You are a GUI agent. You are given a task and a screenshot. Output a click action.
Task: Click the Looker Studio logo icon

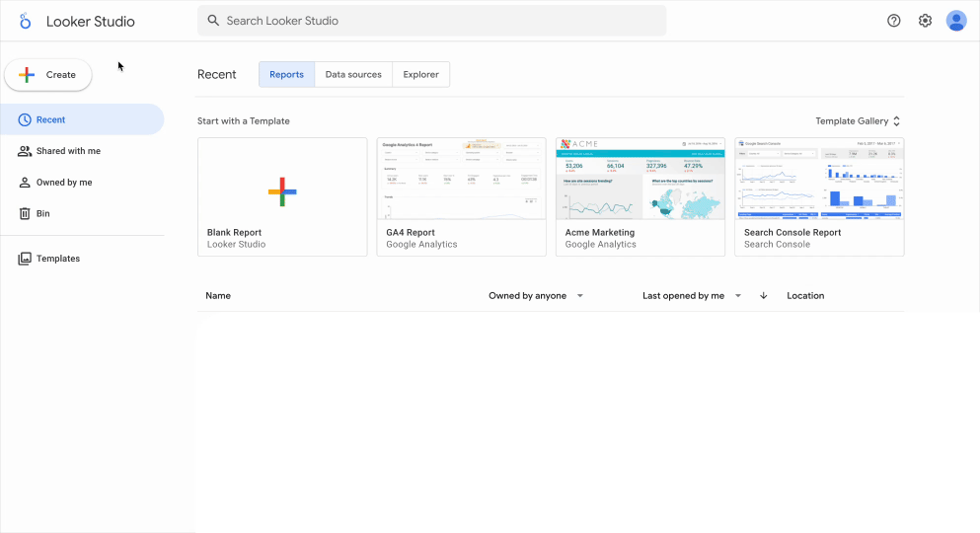tap(25, 22)
